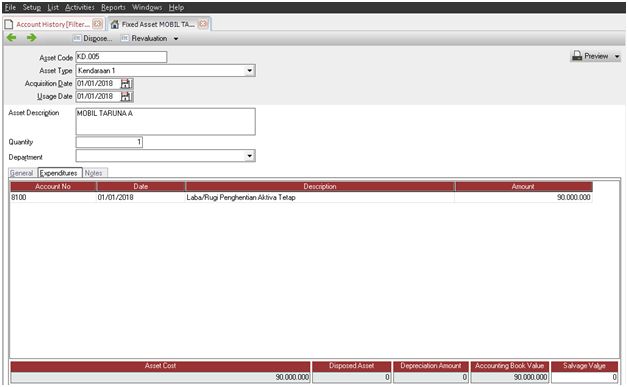Switch to the Fixed Asset MOBIL TA tab
This screenshot has height=387, width=628.
158,24
